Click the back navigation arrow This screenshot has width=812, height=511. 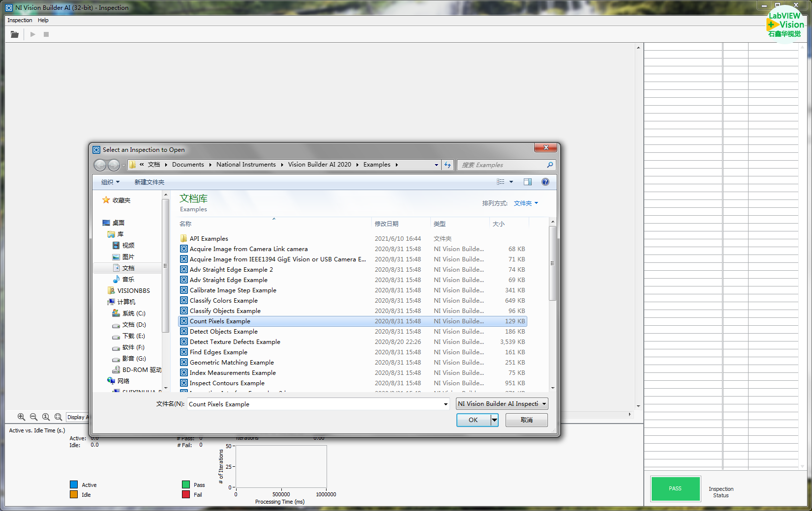tap(100, 165)
